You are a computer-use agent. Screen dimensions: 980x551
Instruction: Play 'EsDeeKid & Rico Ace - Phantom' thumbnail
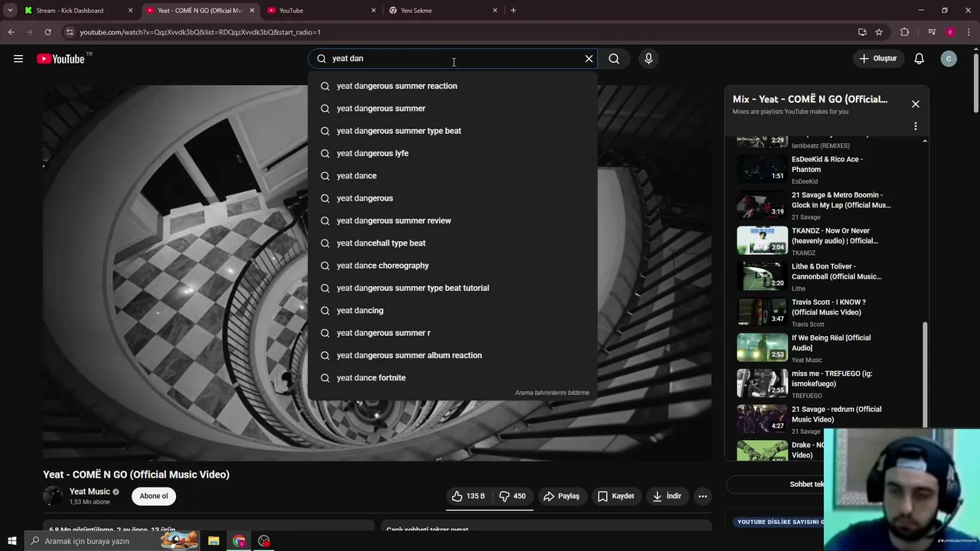coord(762,168)
